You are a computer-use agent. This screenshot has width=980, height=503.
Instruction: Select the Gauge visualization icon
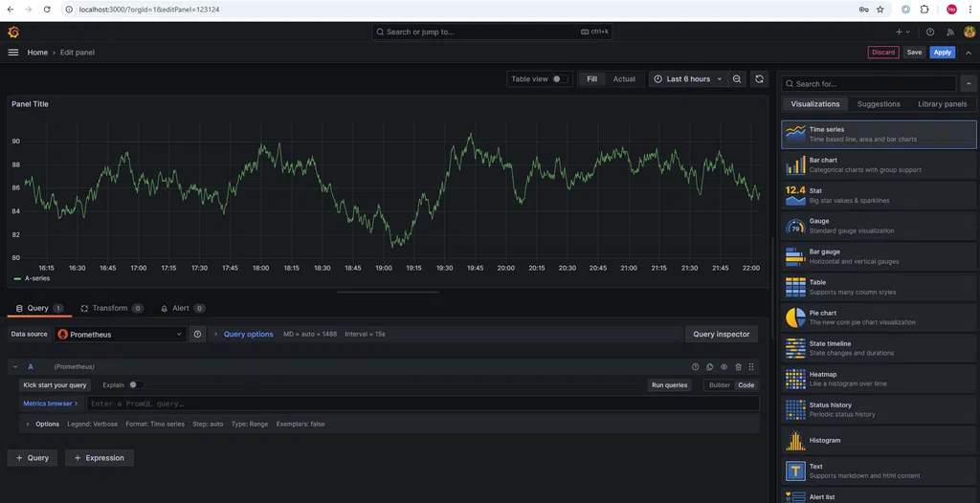(795, 227)
